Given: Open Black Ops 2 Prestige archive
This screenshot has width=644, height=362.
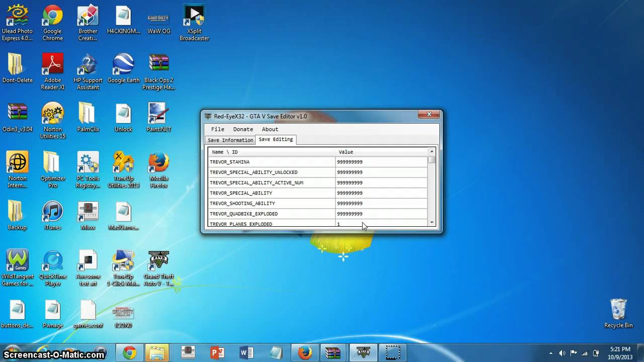Looking at the screenshot, I should 158,71.
